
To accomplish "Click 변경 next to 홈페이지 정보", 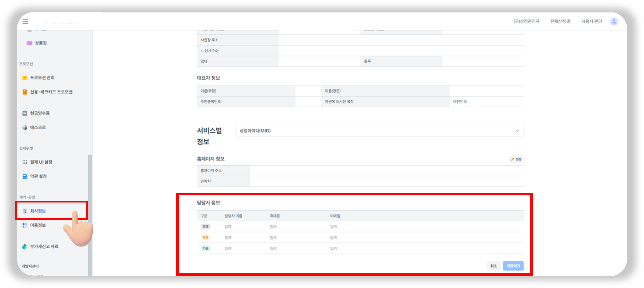I will [516, 159].
